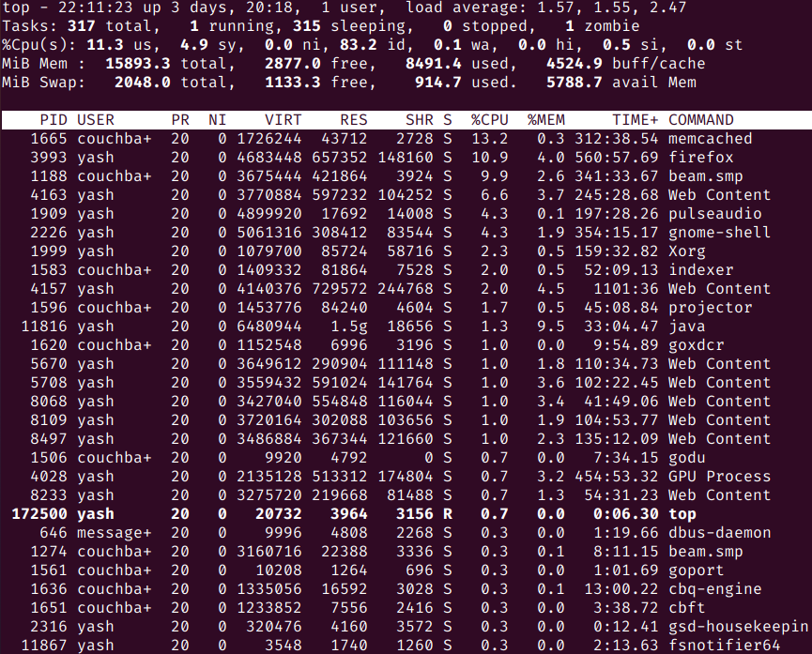Click the gnome-shell command entry
Viewport: 812px width, 654px height.
pos(719,233)
